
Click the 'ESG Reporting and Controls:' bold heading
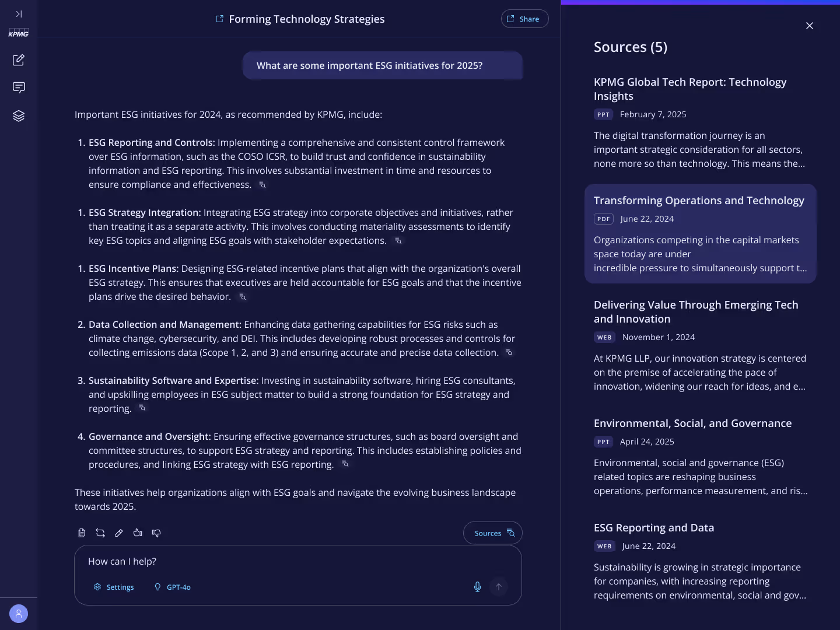tap(152, 142)
